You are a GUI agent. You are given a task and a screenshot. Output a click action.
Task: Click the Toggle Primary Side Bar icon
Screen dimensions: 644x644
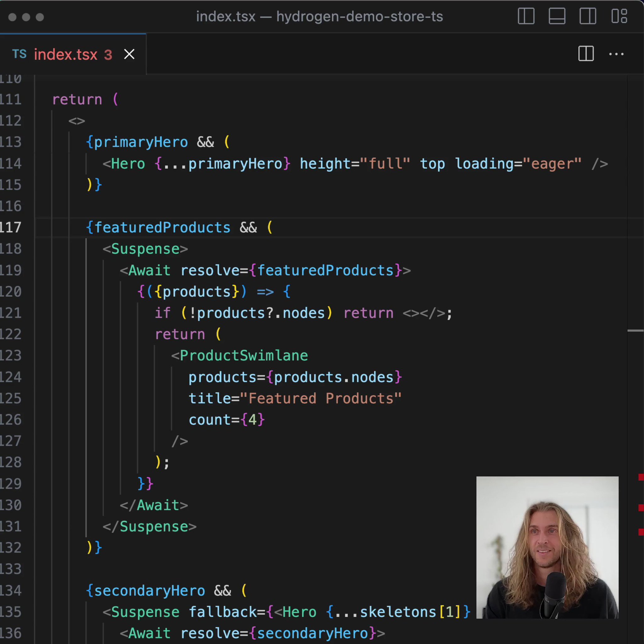[526, 16]
